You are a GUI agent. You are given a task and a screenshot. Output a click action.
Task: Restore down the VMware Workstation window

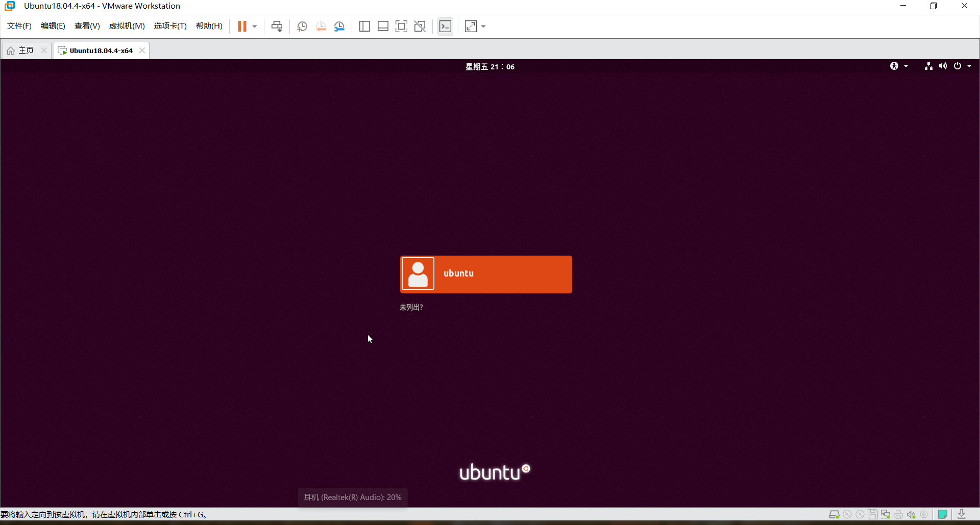tap(934, 6)
